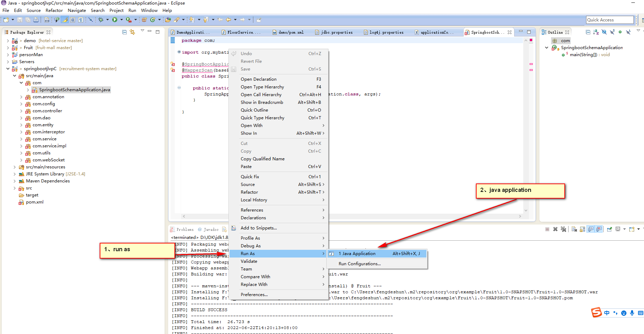Click the green Run button in toolbar
Screen dimensions: 644x334
coord(115,20)
